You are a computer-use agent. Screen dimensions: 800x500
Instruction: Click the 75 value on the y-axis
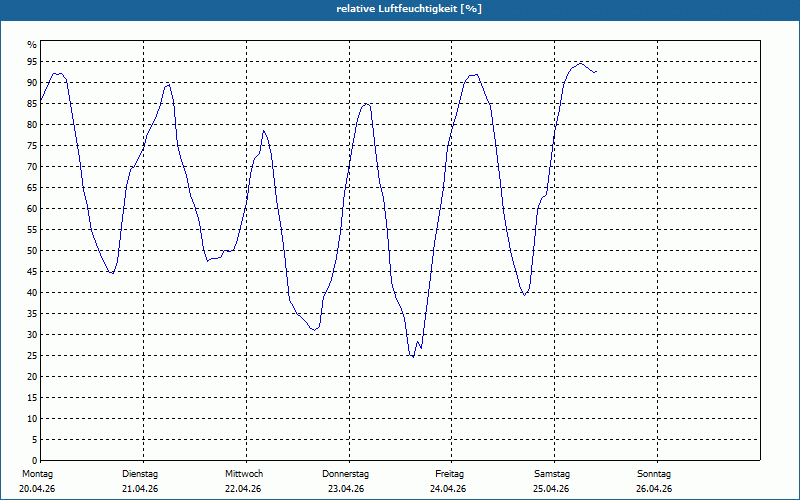32,146
